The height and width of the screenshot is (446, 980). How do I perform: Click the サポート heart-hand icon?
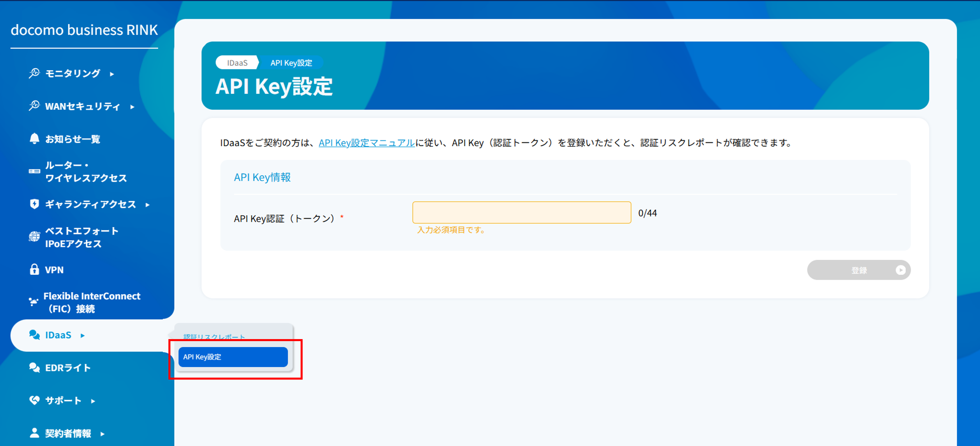pyautogui.click(x=34, y=400)
